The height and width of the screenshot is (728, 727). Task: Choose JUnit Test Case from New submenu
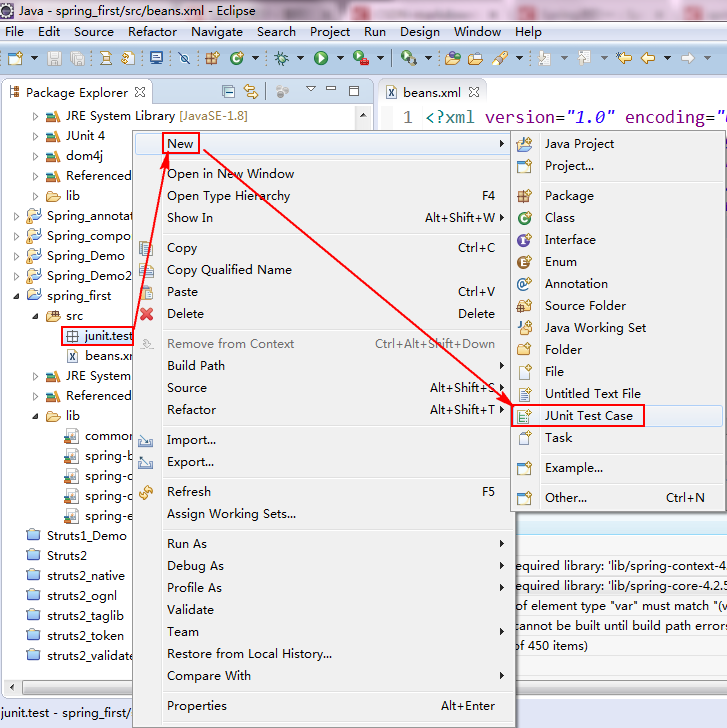point(619,416)
